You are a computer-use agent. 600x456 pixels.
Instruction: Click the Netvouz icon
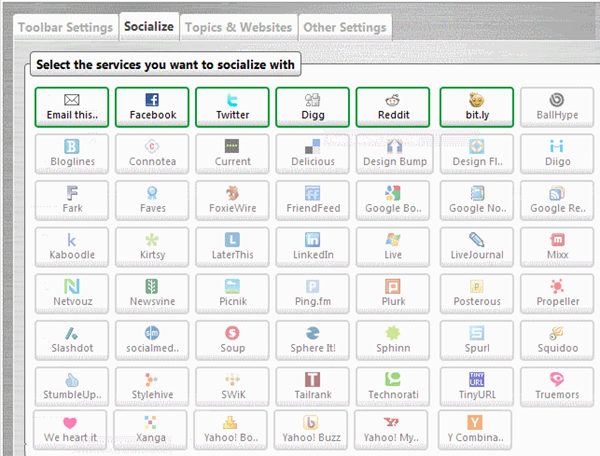[72, 286]
